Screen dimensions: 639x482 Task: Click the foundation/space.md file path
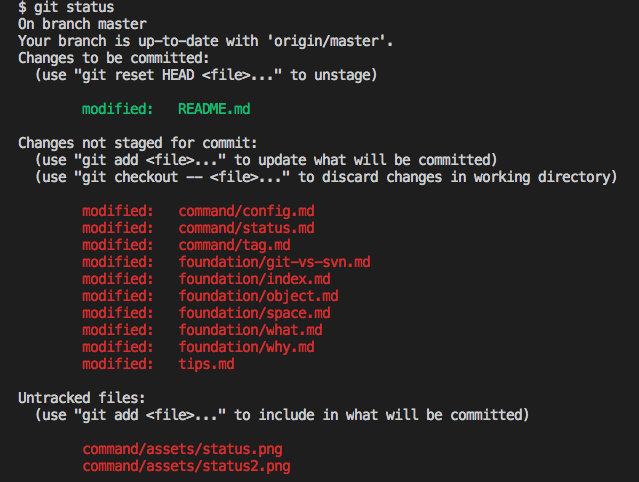[x=255, y=313]
